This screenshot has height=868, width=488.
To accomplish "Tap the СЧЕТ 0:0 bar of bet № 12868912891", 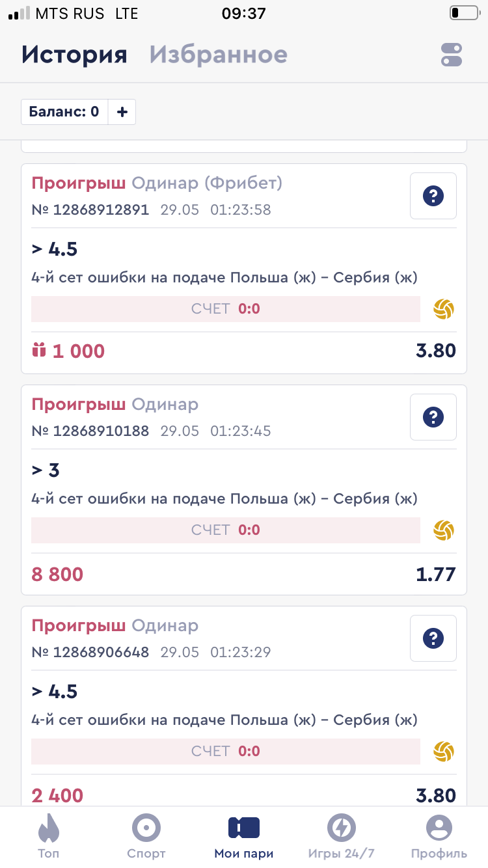I will (225, 309).
